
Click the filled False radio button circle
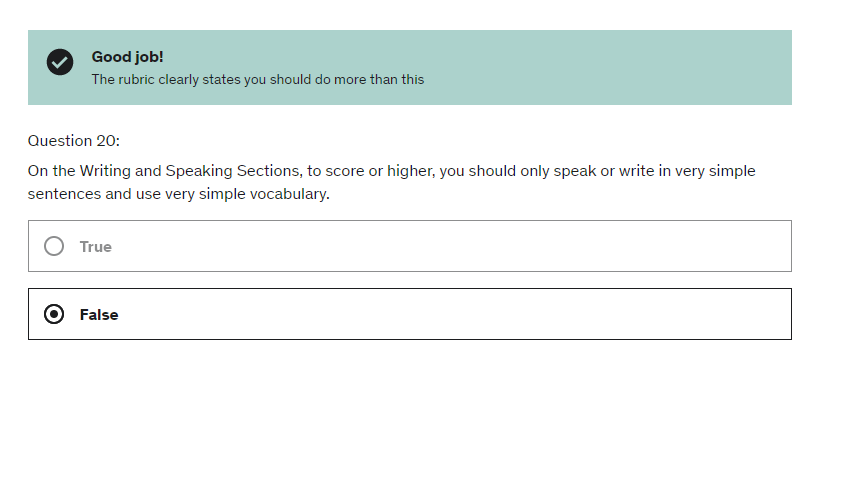pyautogui.click(x=54, y=314)
